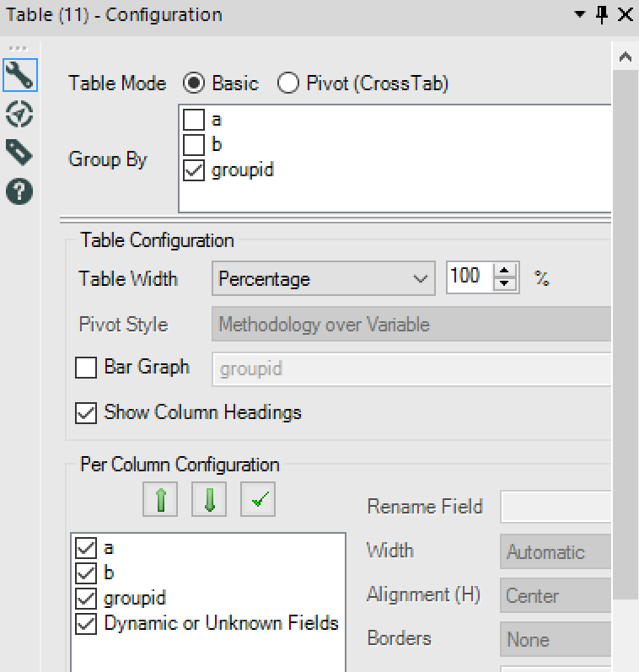The width and height of the screenshot is (639, 672).
Task: Enable the Bar Graph checkbox
Action: click(x=86, y=368)
